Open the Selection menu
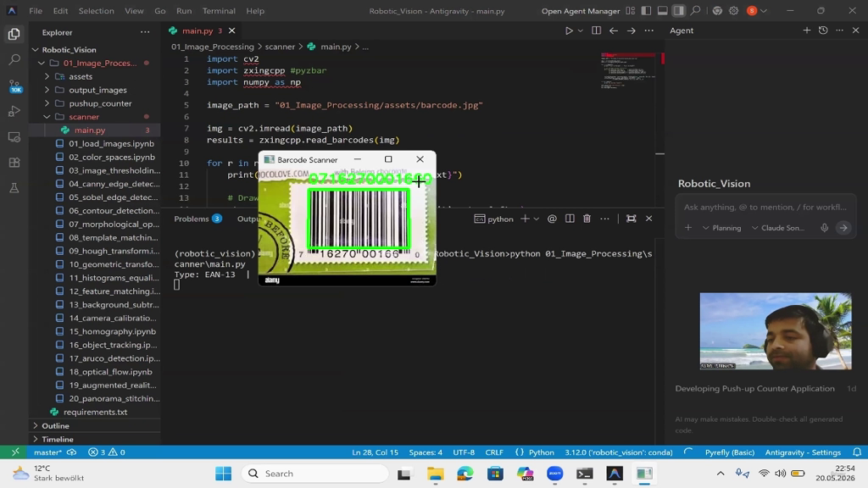The width and height of the screenshot is (868, 488). (97, 10)
